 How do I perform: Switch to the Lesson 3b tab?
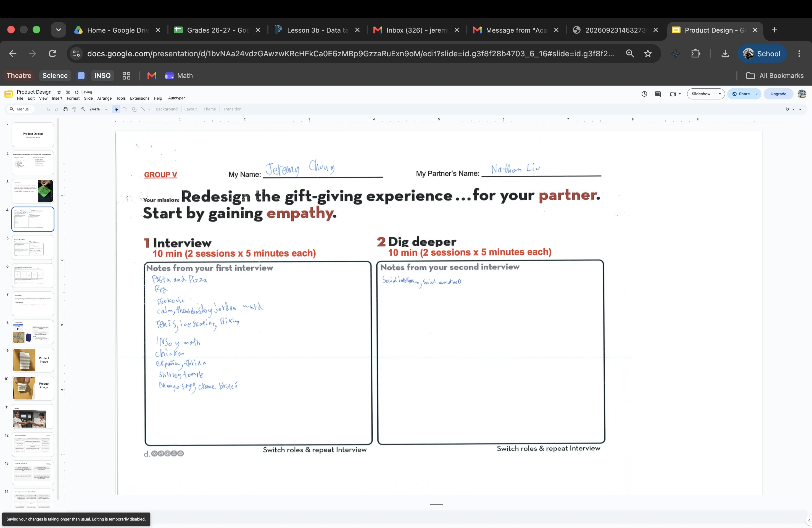point(317,30)
